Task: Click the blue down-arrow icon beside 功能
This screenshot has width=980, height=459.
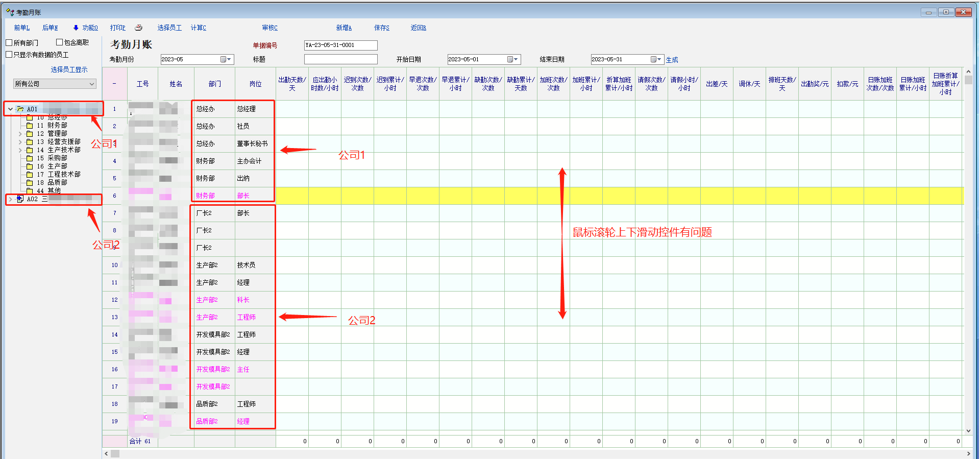Action: [x=76, y=28]
